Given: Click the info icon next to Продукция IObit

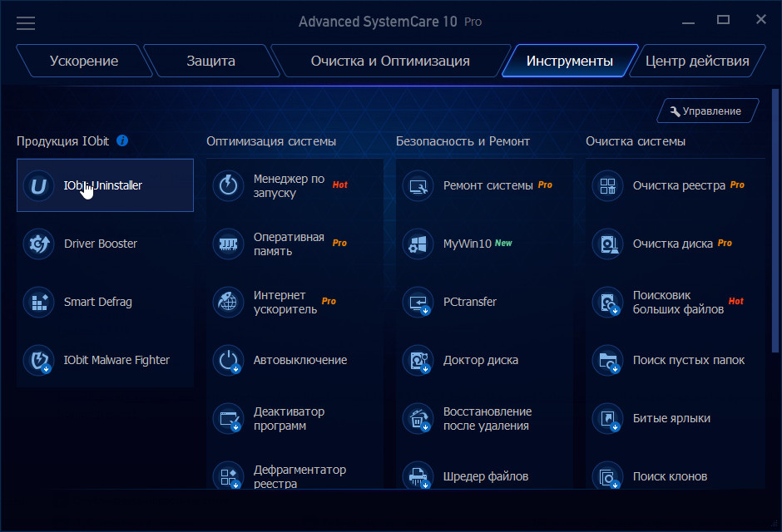Looking at the screenshot, I should point(122,141).
